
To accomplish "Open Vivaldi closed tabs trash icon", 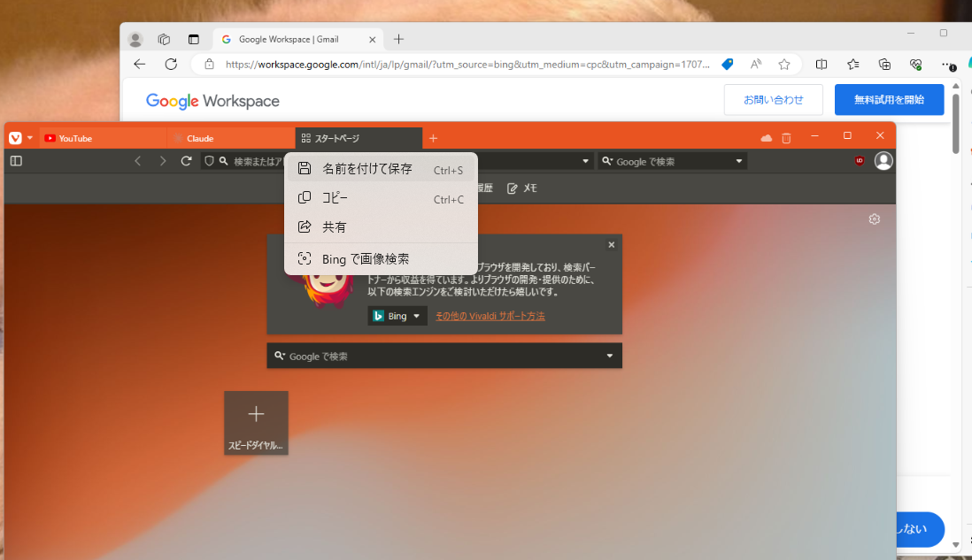I will pos(786,138).
